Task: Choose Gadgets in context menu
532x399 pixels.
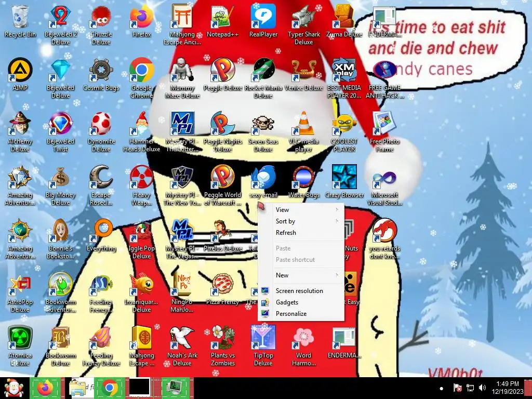Action: pyautogui.click(x=301, y=302)
